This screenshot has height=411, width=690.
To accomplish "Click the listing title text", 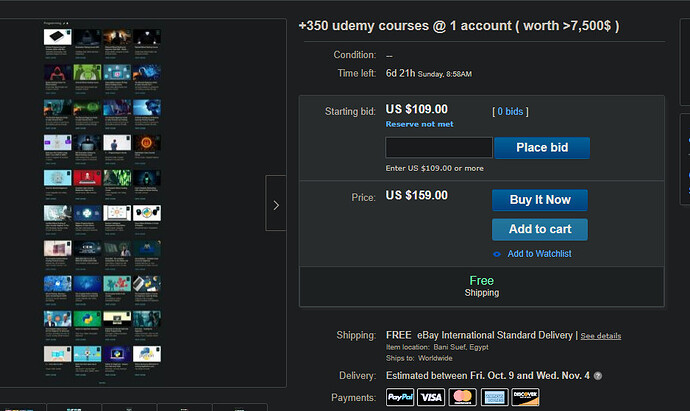I will coord(459,26).
